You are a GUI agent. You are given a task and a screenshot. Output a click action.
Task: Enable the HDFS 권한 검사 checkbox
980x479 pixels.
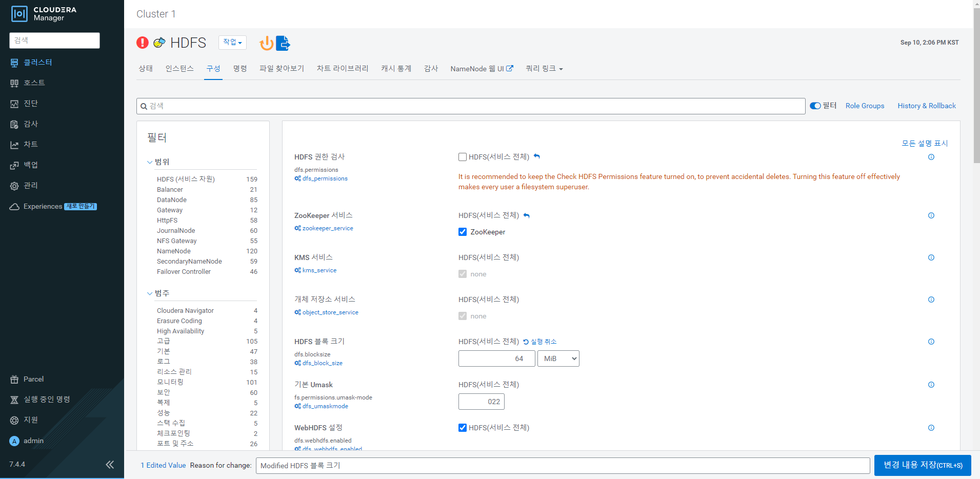(463, 157)
